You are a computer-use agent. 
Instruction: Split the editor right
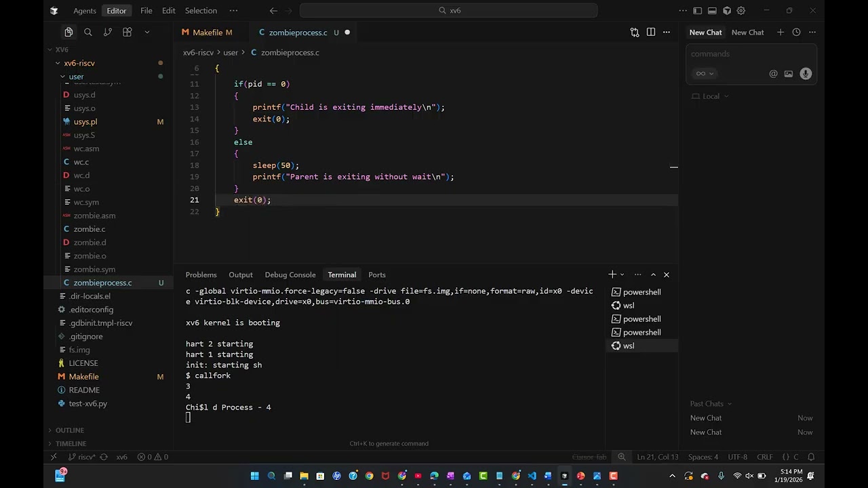(651, 32)
